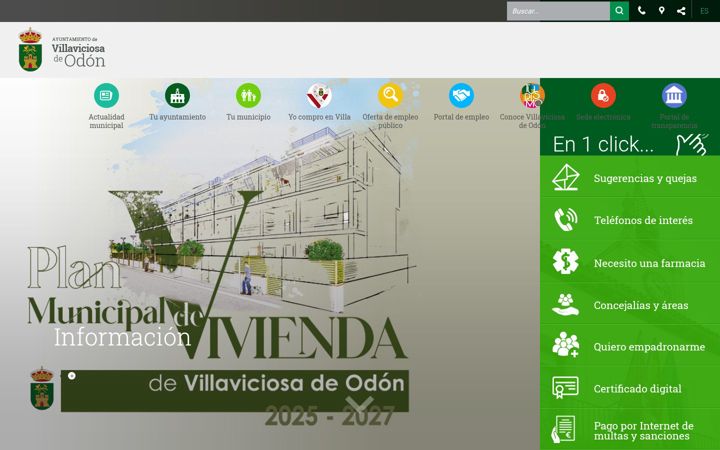Open Yo compro en Villa icon
The width and height of the screenshot is (720, 450).
point(319,96)
